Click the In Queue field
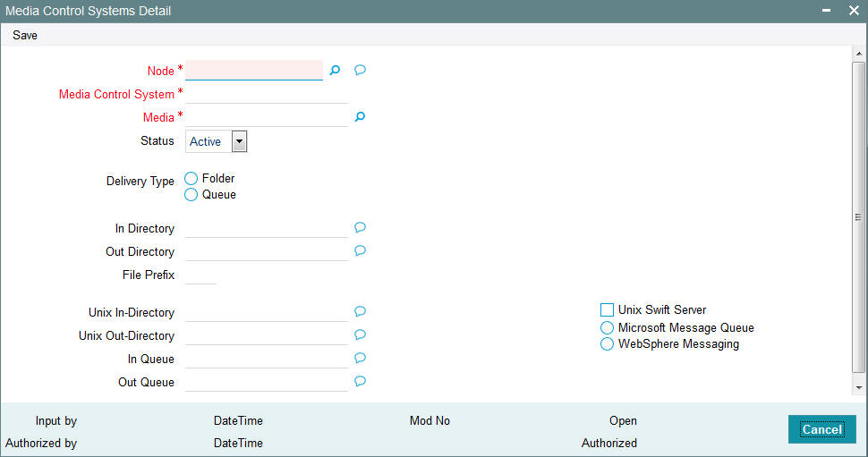 (x=267, y=359)
